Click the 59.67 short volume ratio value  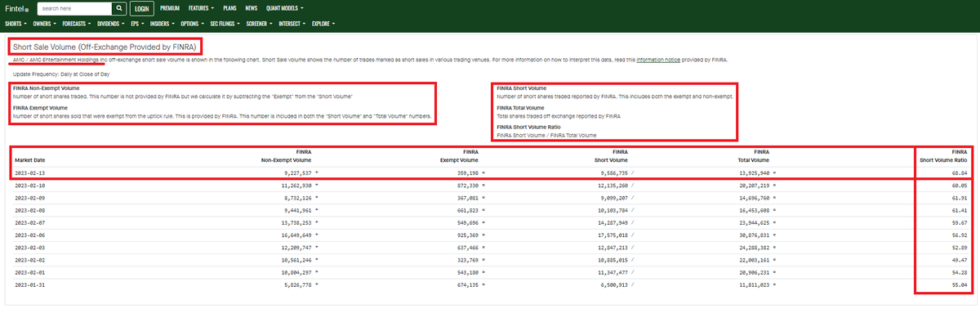click(960, 223)
